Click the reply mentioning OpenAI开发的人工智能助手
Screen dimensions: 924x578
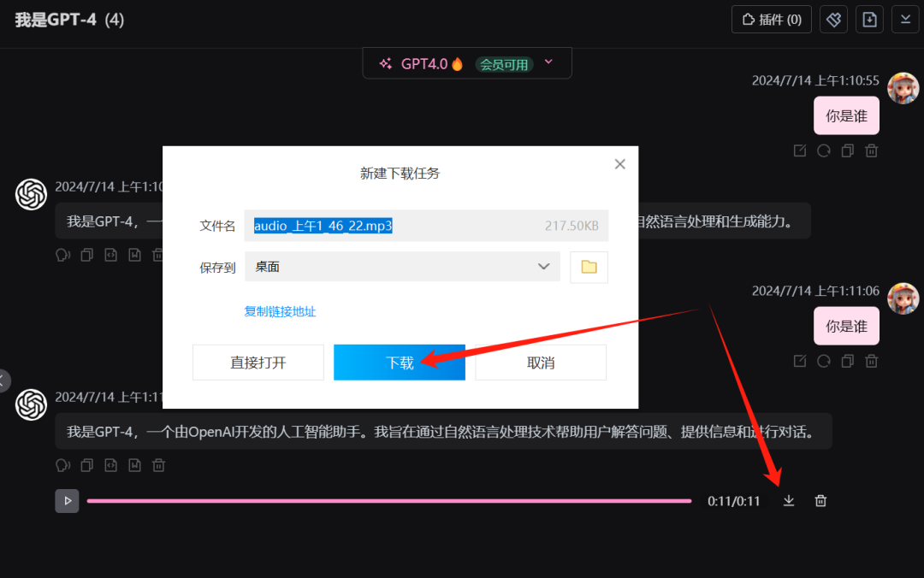coord(443,432)
